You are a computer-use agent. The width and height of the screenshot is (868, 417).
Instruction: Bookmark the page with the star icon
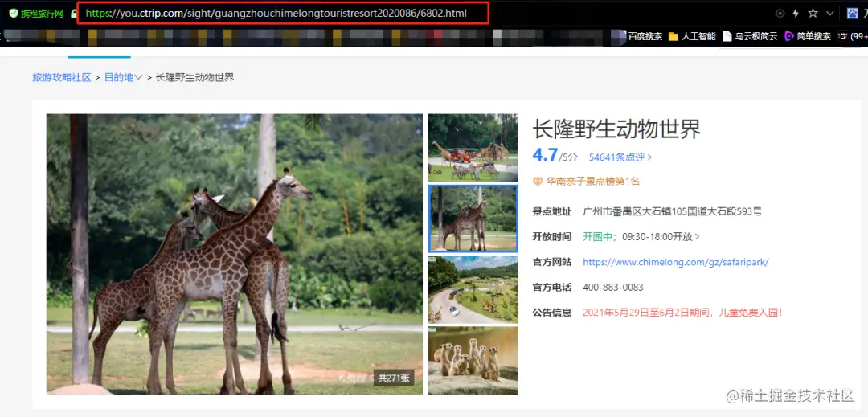click(x=813, y=14)
